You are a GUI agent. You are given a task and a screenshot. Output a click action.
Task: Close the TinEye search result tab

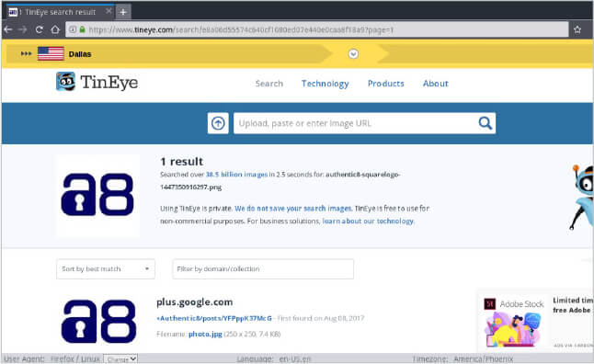point(109,11)
